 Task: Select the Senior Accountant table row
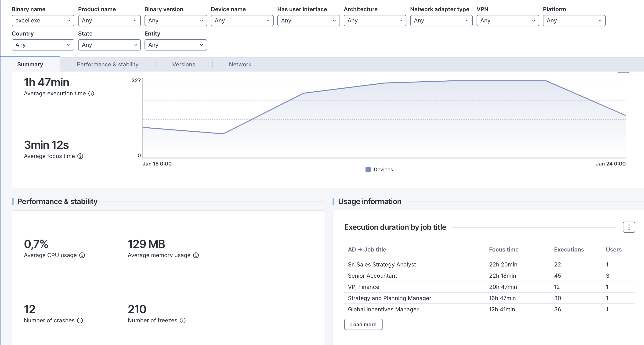[x=372, y=276]
